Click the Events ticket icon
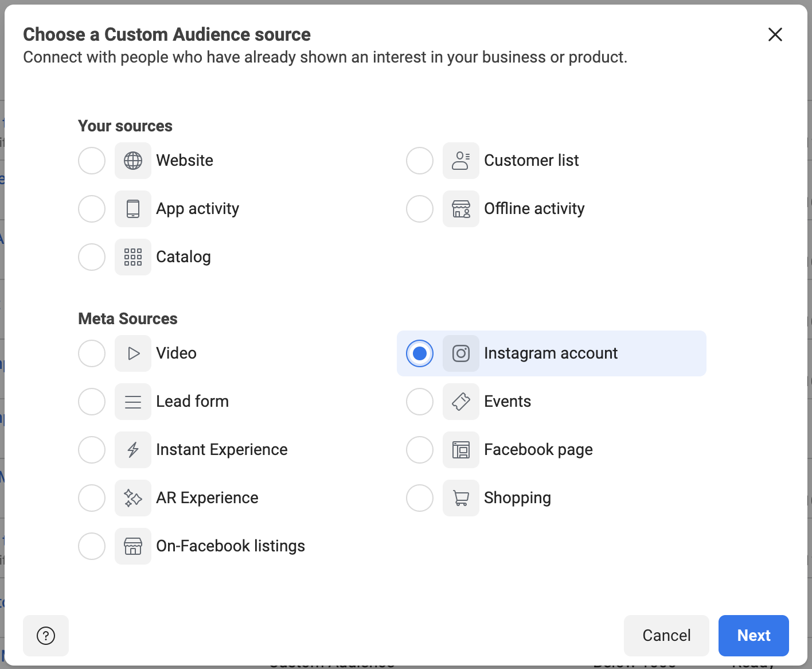Screen dimensions: 812x669 point(461,402)
